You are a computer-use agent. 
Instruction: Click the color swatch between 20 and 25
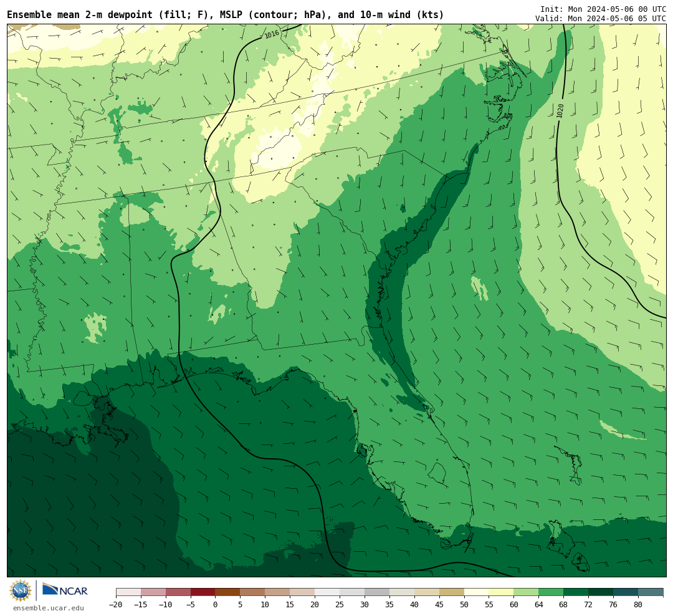click(328, 592)
